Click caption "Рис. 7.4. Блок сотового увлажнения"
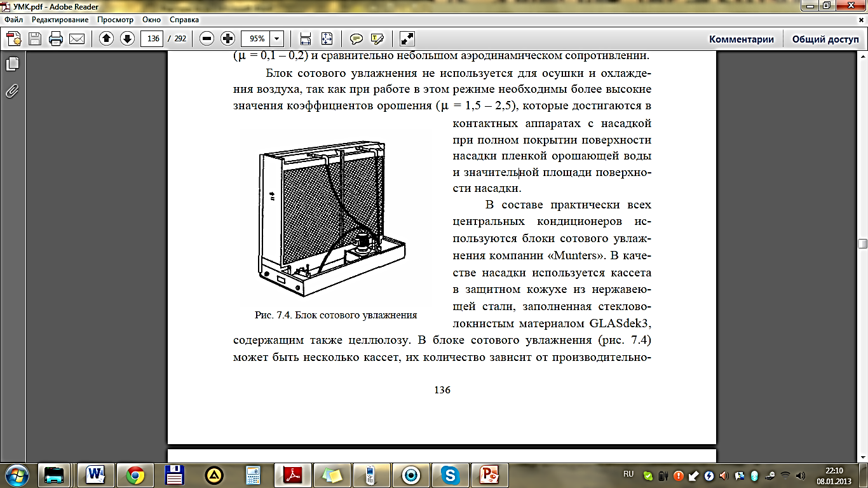Image resolution: width=868 pixels, height=488 pixels. [x=336, y=315]
